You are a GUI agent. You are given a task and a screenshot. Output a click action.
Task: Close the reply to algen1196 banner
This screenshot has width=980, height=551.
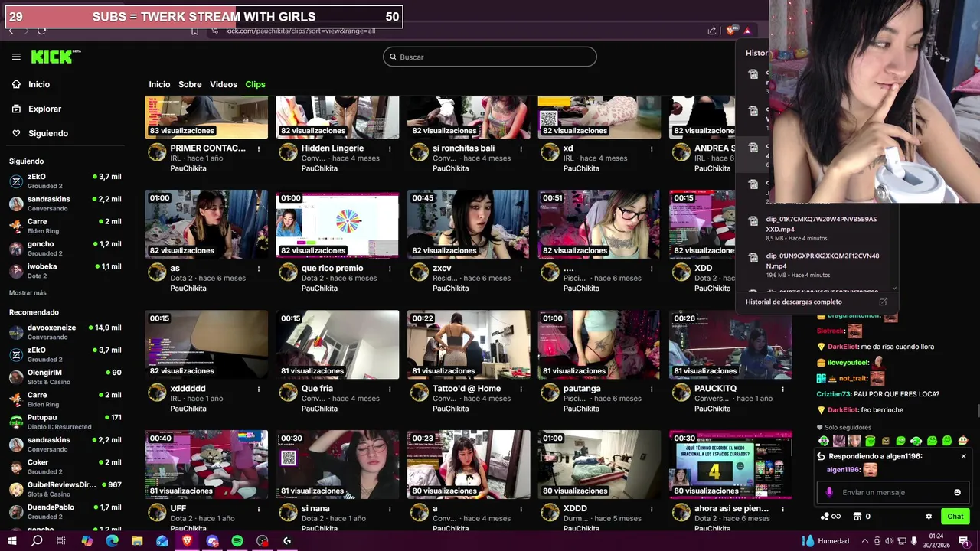[x=963, y=456]
